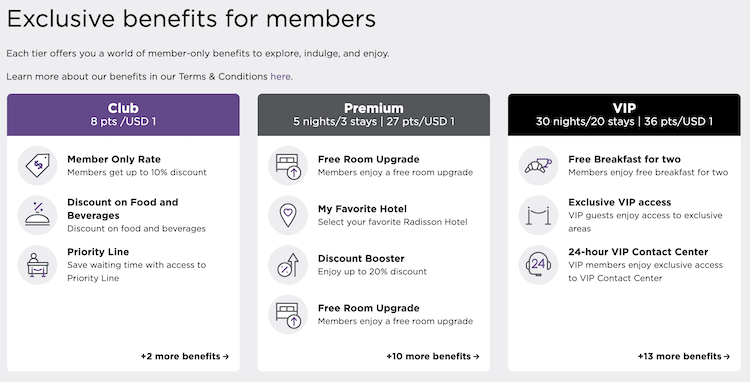The width and height of the screenshot is (750, 382).
Task: Click the Member Only Rate price tag icon
Action: coord(37,165)
